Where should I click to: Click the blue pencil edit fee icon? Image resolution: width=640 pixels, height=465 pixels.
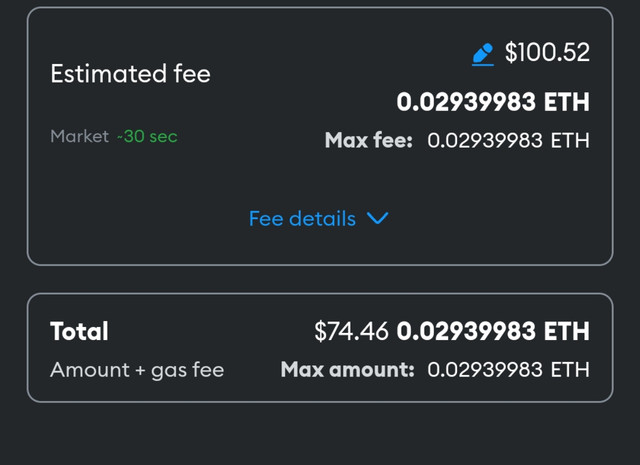coord(482,54)
